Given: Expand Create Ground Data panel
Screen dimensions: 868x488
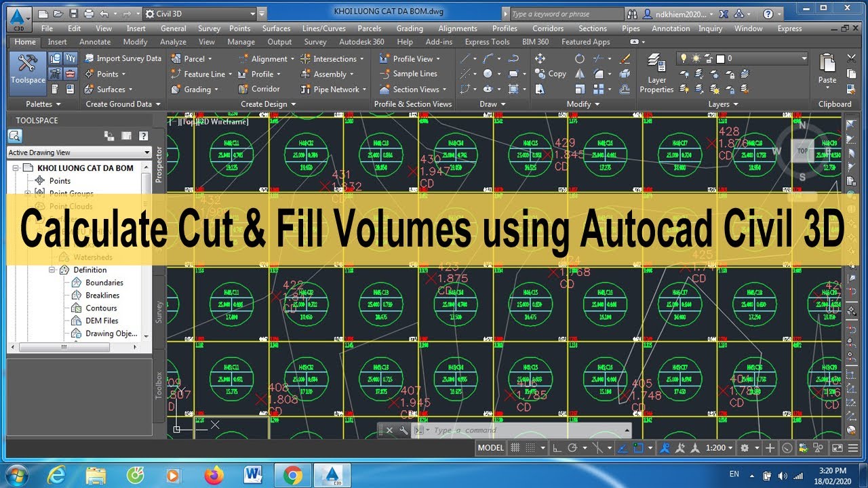Looking at the screenshot, I should pos(123,104).
